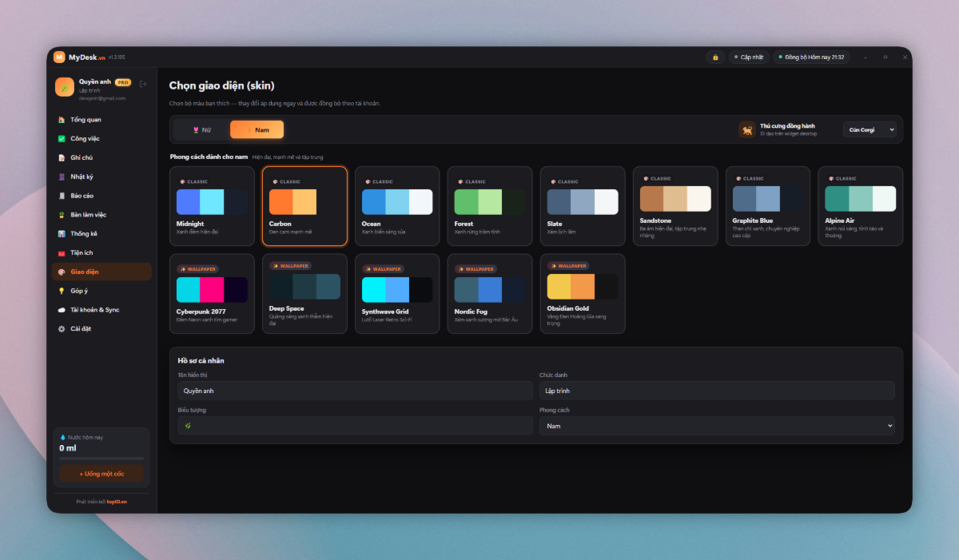Click the logout icon beside the PRO badge
Screen dimensions: 959x560
pos(143,83)
